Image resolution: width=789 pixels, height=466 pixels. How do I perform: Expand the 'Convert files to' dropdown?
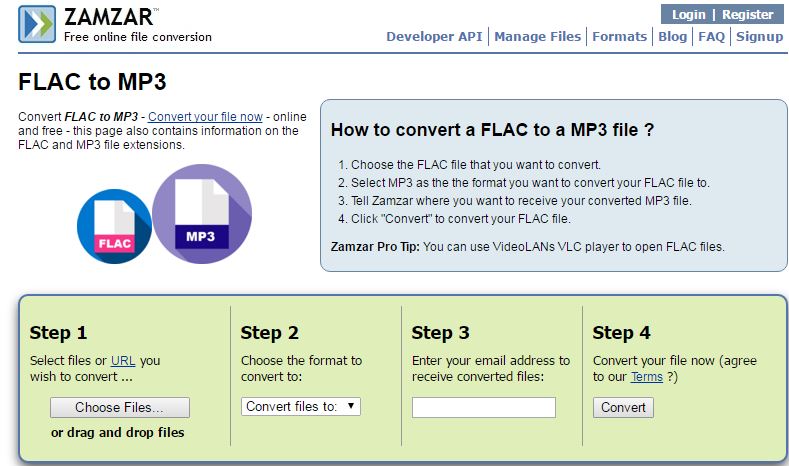[301, 406]
